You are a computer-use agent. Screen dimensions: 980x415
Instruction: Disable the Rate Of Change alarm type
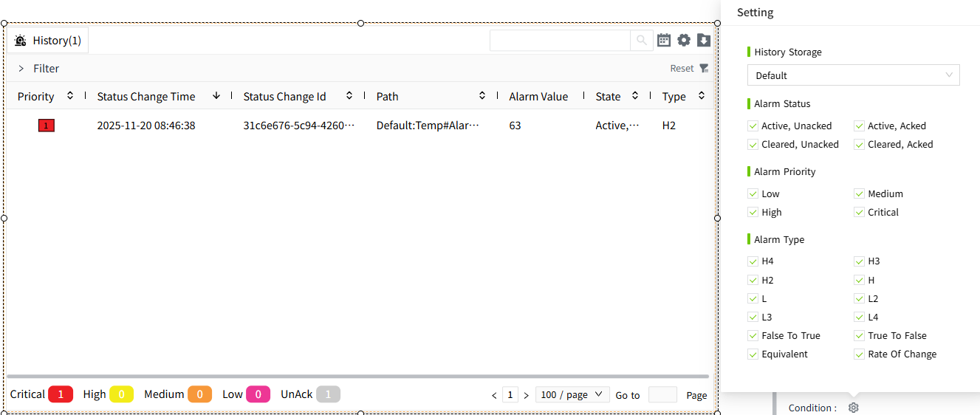[860, 354]
